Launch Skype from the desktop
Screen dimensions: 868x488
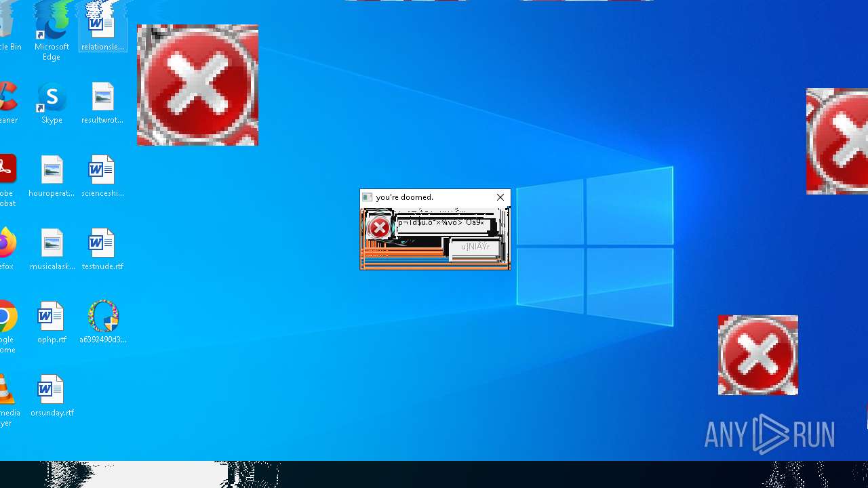(52, 103)
